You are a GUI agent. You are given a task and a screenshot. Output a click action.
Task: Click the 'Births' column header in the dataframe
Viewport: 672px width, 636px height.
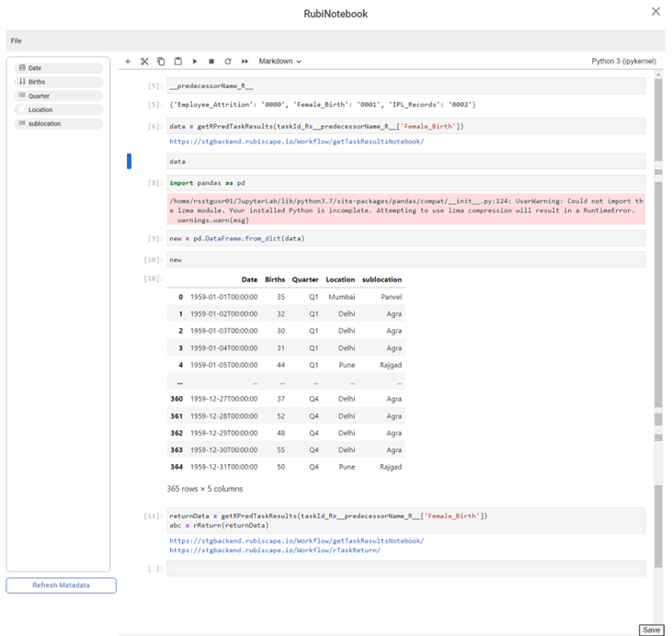point(275,279)
